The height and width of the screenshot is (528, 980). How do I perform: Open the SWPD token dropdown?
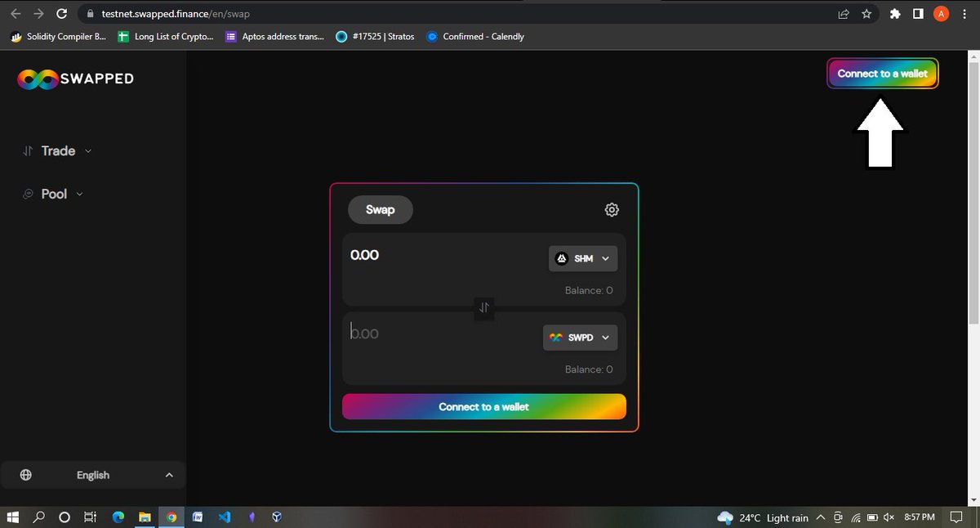(x=580, y=338)
